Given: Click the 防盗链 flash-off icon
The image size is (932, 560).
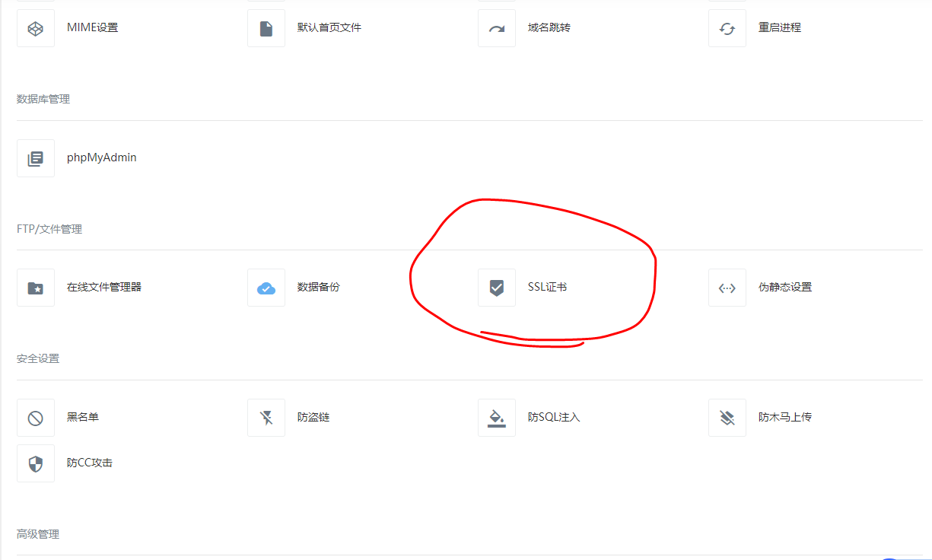Looking at the screenshot, I should click(x=266, y=418).
